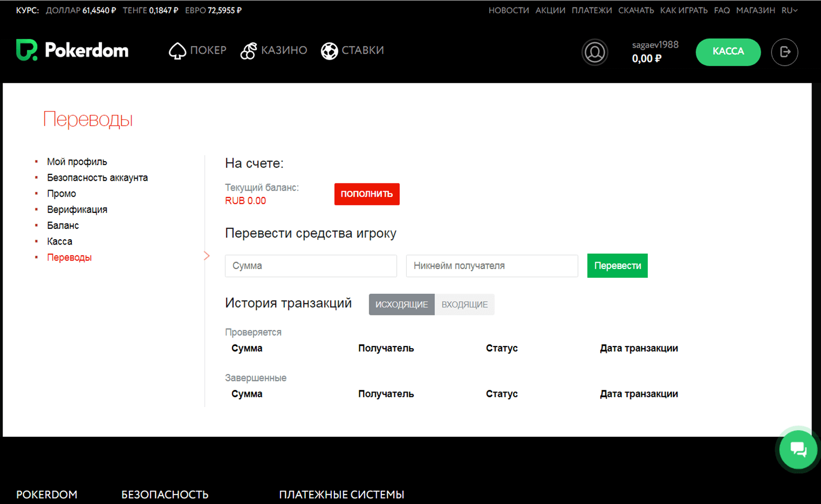
Task: Open Мой профиль in sidebar
Action: click(x=77, y=162)
